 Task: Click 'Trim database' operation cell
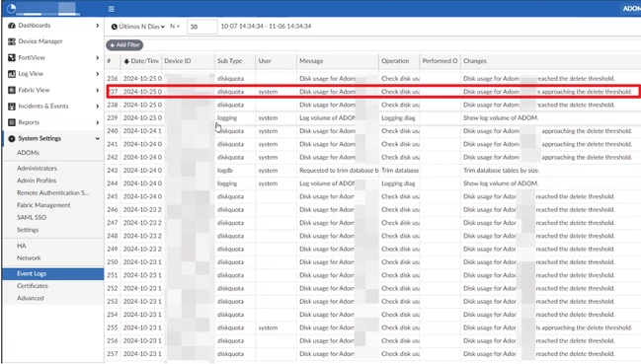pyautogui.click(x=400, y=171)
